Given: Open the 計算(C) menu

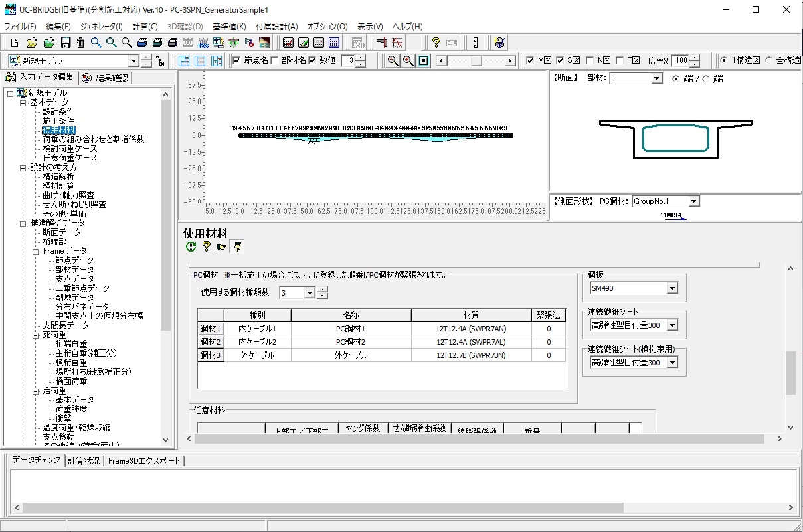Looking at the screenshot, I should point(145,27).
